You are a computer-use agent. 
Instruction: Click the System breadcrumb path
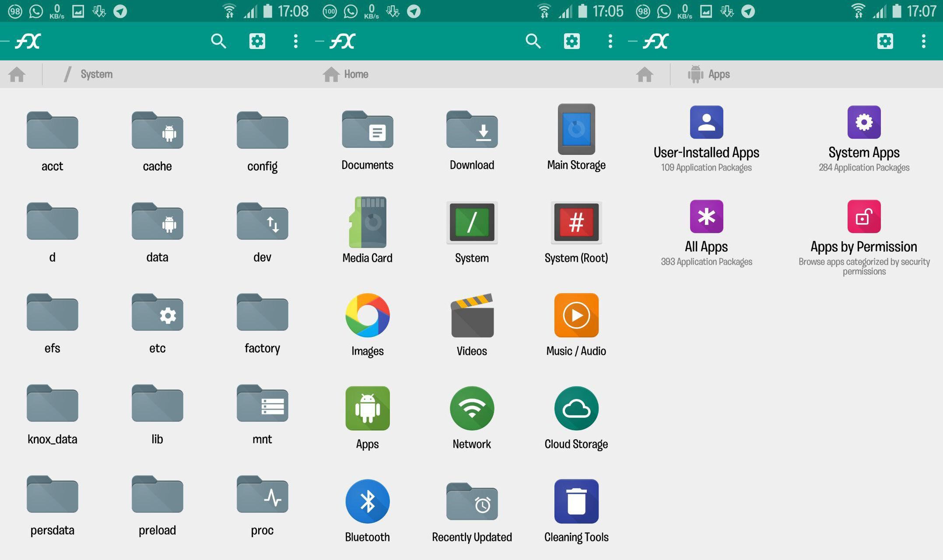(96, 74)
